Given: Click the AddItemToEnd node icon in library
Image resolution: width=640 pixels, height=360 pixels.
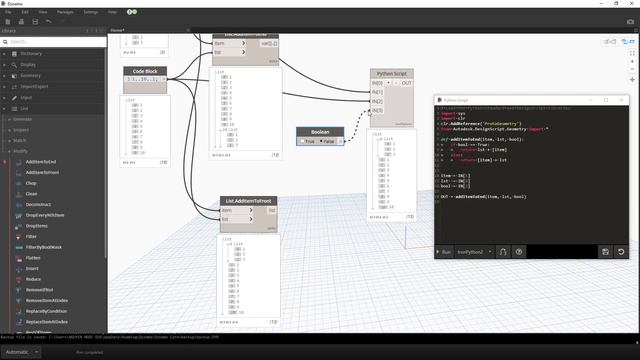Looking at the screenshot, I should click(19, 162).
